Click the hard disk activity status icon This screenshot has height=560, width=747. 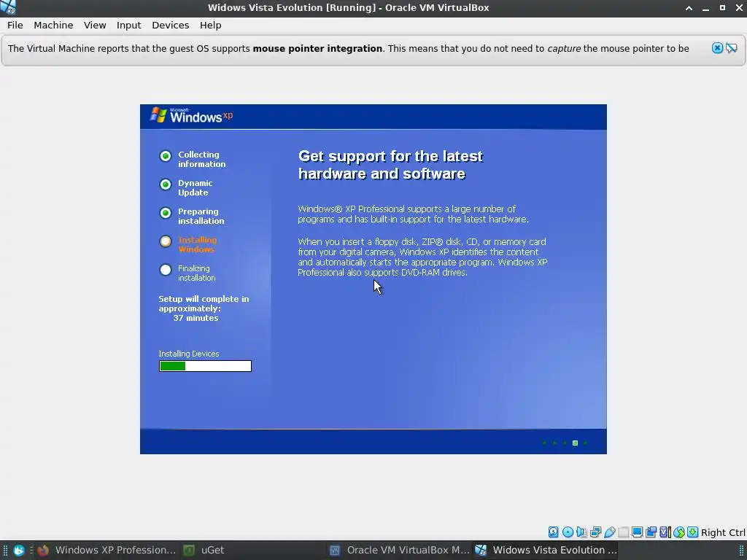pos(553,532)
